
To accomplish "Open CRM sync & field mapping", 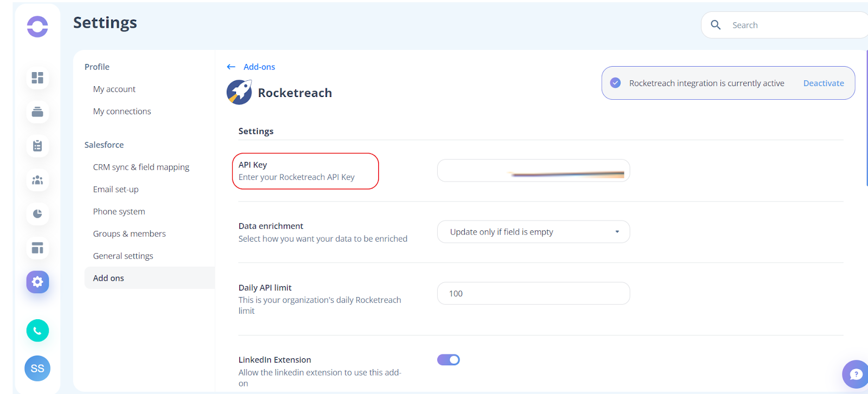I will (x=141, y=167).
